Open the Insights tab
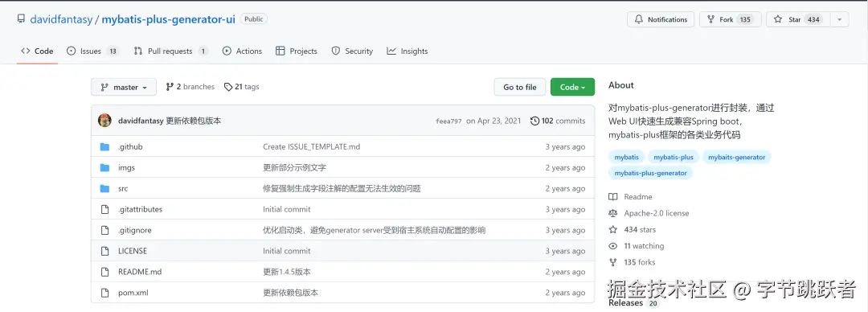The image size is (868, 312). (407, 51)
